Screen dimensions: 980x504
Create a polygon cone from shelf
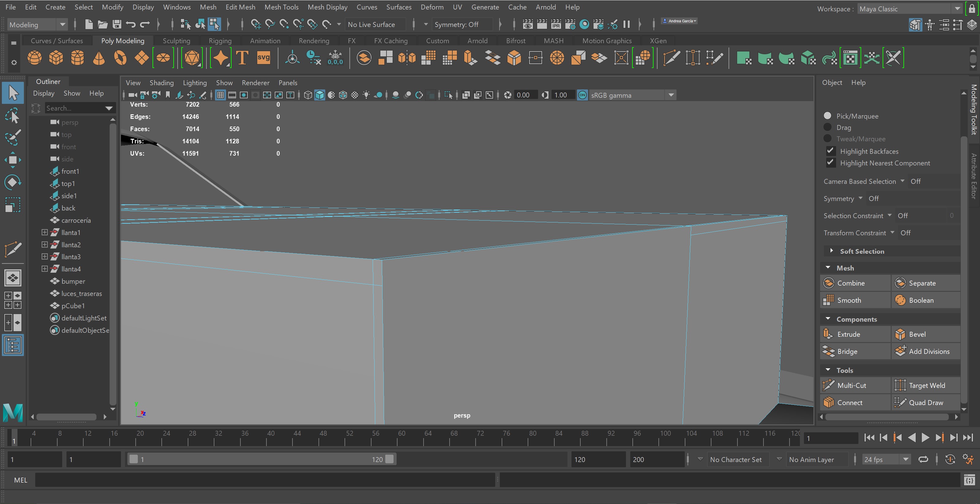click(99, 58)
